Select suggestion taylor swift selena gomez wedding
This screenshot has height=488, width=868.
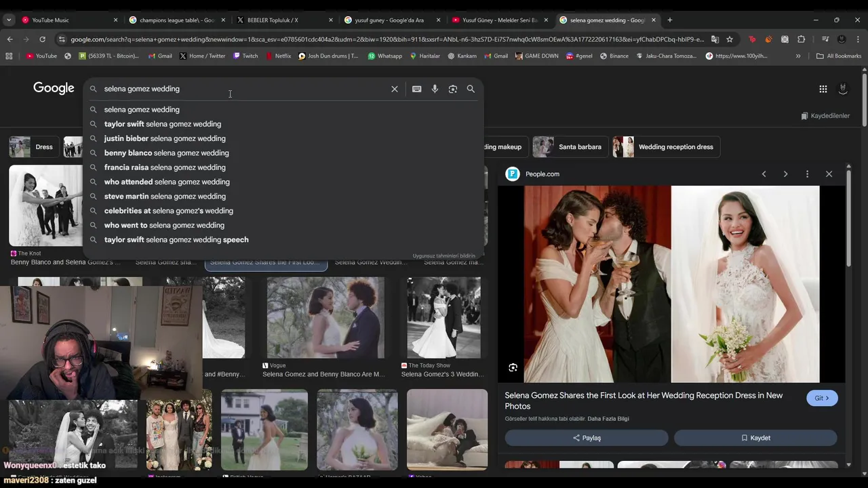tap(283, 124)
